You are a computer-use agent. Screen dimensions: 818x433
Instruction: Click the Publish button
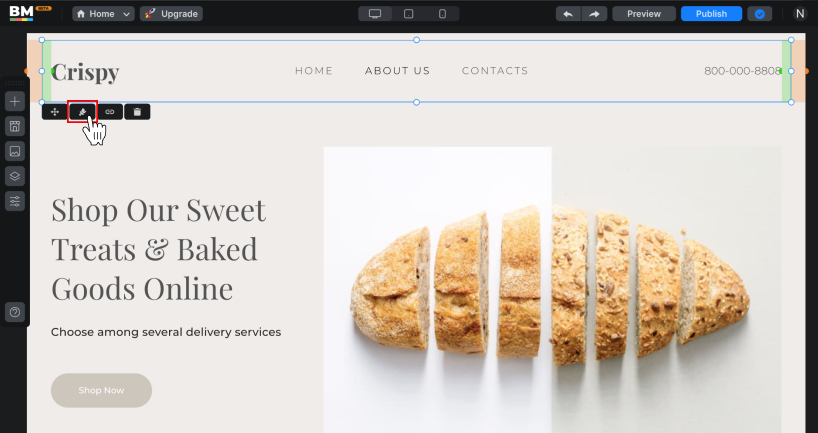pyautogui.click(x=711, y=14)
